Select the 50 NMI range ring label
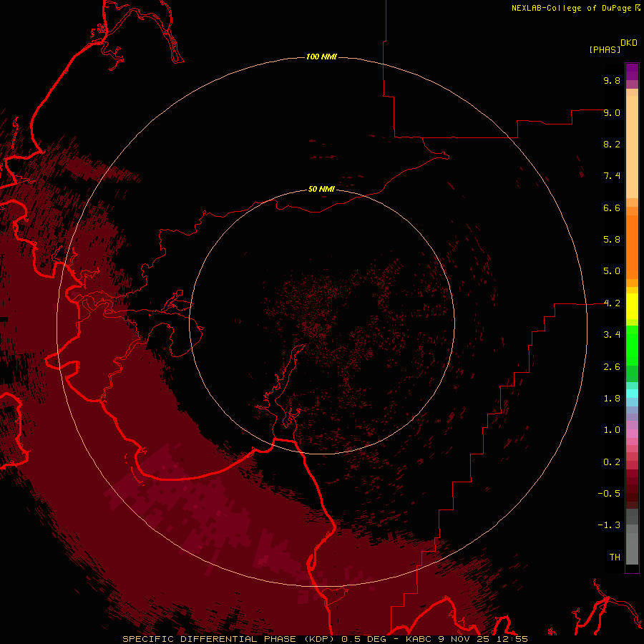Viewport: 644px width, 644px height. tap(321, 189)
